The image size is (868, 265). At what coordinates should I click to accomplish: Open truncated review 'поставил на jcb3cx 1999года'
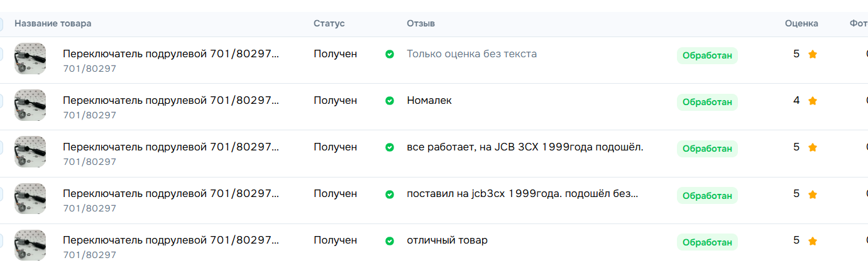pyautogui.click(x=523, y=194)
